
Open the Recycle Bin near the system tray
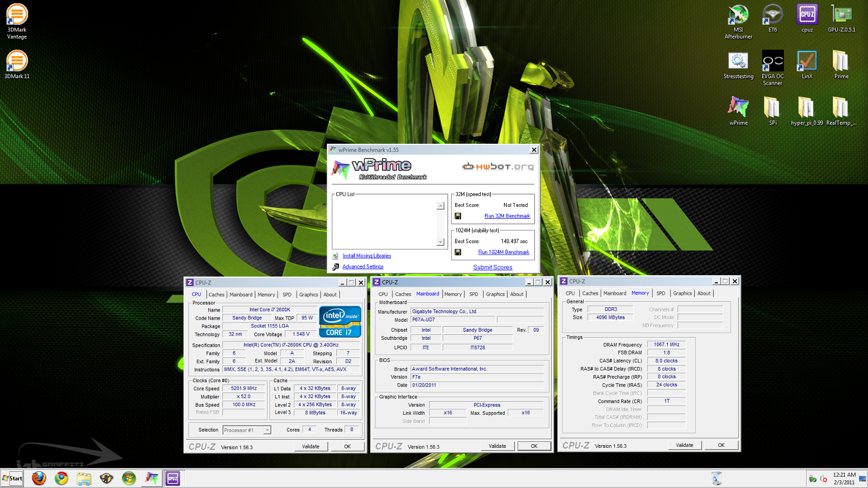pyautogui.click(x=717, y=478)
